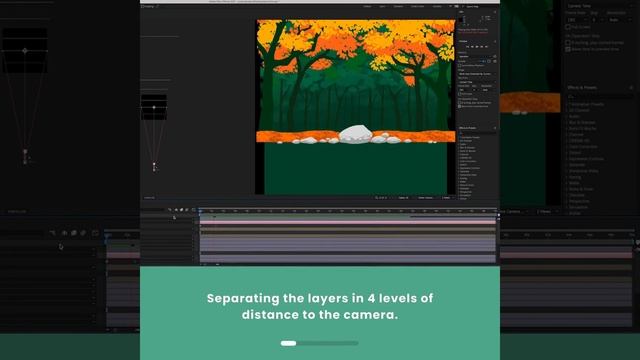
Task: Open the composition mini-flowchart in timeline
Action: click(x=169, y=209)
